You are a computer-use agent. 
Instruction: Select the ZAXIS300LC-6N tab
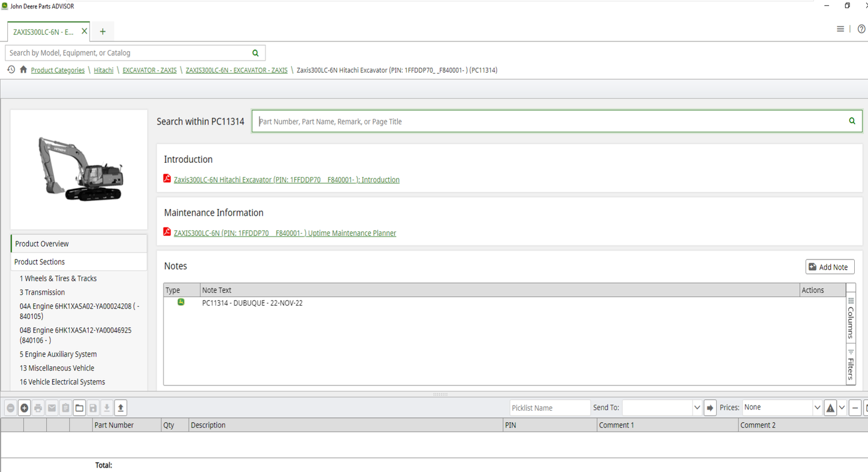[43, 32]
